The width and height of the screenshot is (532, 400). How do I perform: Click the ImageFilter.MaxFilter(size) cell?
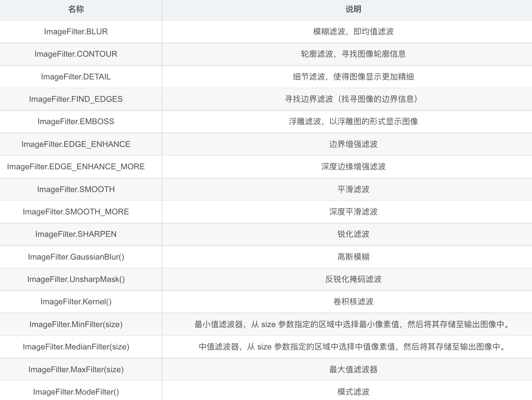(x=76, y=369)
